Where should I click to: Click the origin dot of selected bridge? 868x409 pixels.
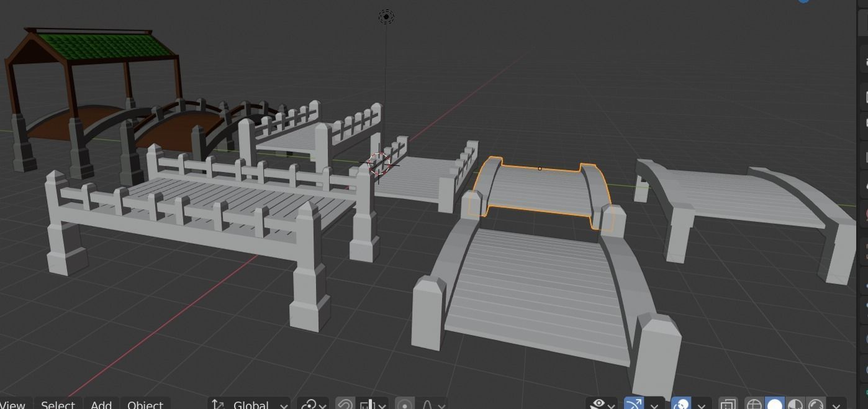pos(540,168)
